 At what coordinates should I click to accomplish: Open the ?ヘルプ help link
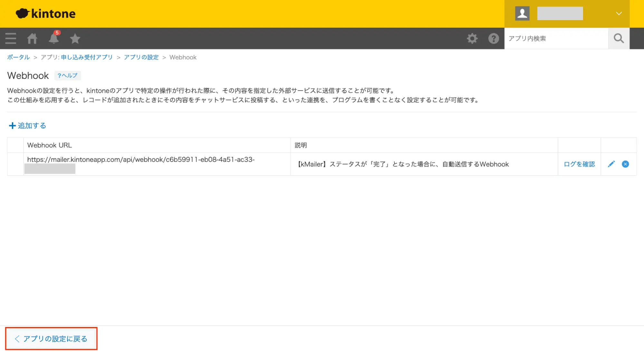click(67, 75)
